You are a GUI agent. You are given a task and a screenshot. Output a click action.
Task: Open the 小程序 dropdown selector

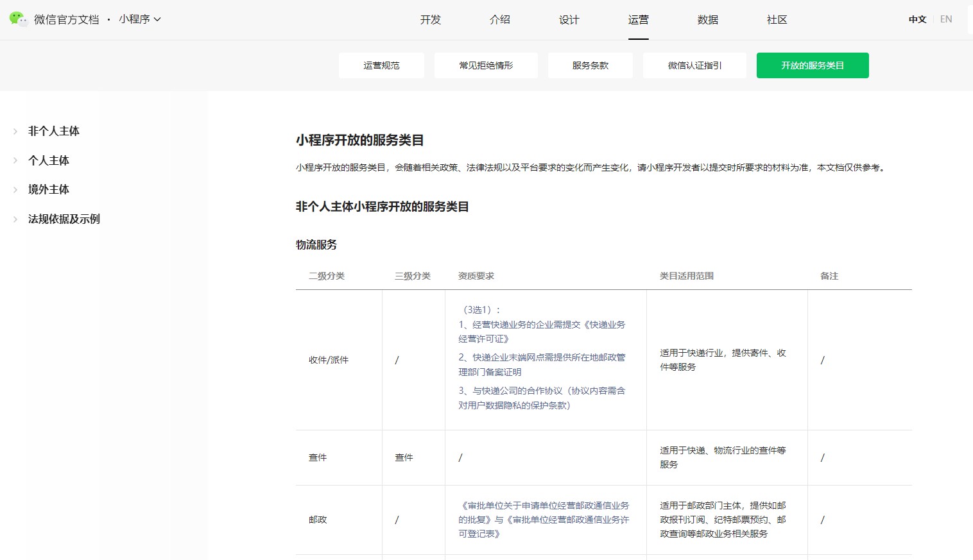point(139,19)
